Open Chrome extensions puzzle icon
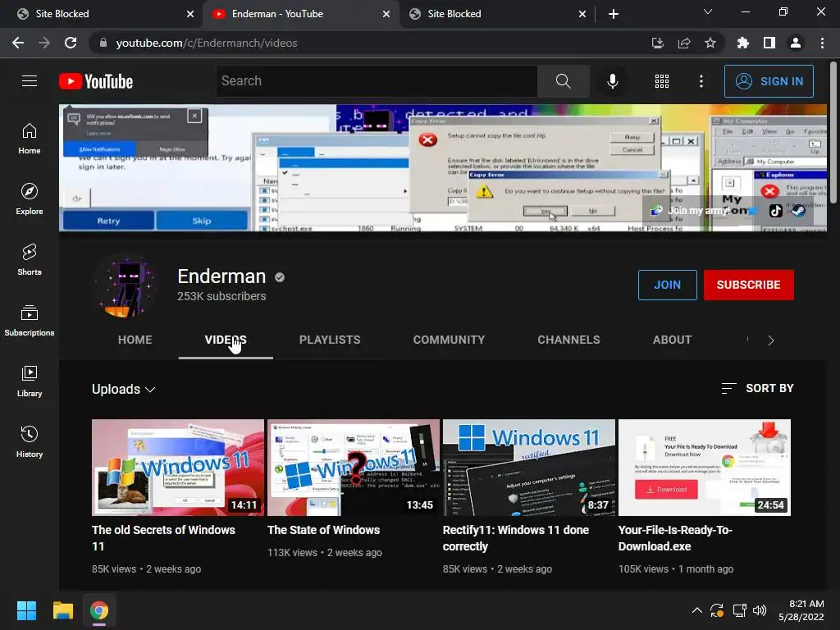 pos(742,43)
